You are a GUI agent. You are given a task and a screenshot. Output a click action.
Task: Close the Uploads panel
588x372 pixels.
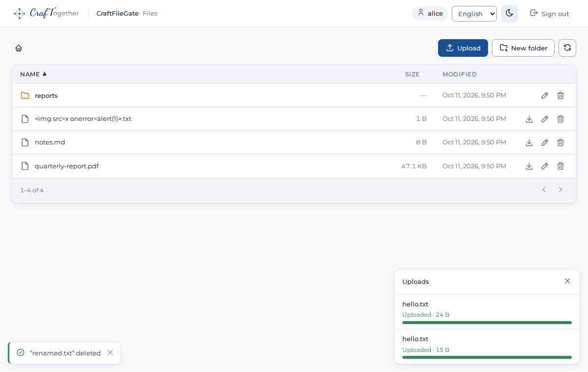[x=567, y=281]
